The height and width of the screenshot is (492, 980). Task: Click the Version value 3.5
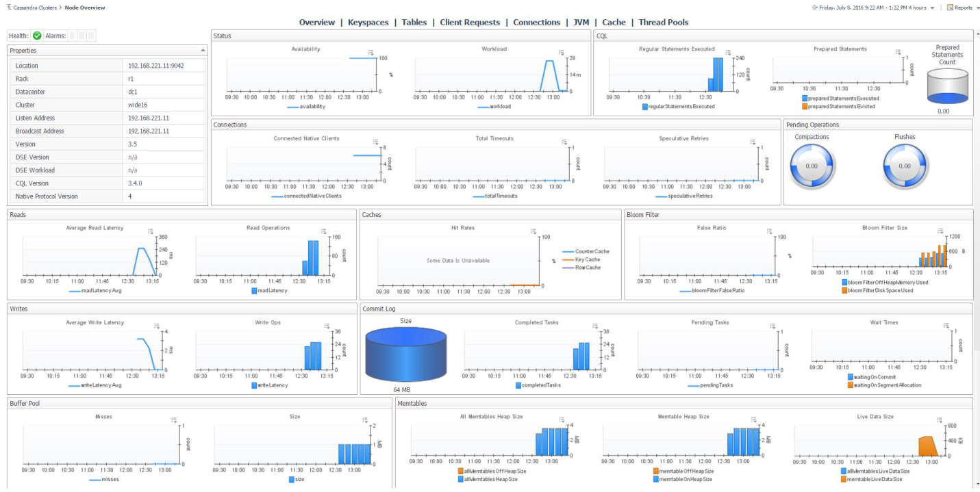coord(132,144)
